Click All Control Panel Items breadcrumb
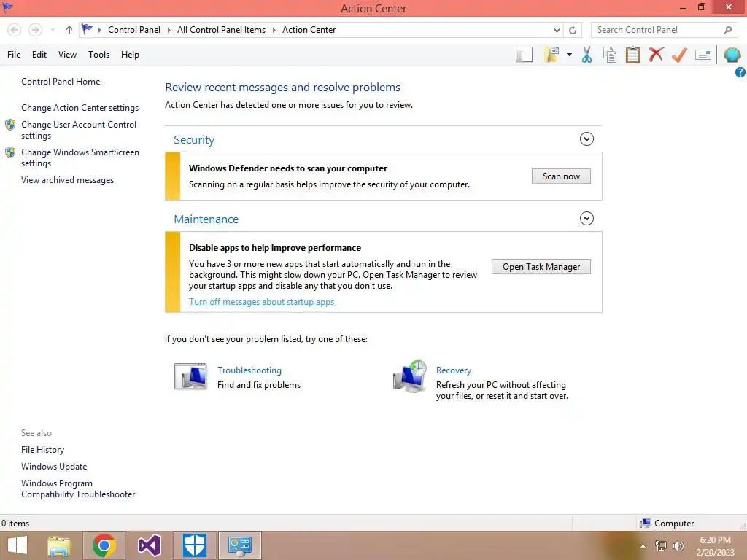747x560 pixels. (221, 30)
